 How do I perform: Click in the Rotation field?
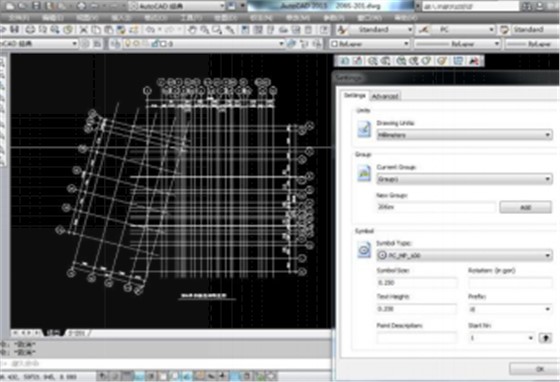pos(510,283)
